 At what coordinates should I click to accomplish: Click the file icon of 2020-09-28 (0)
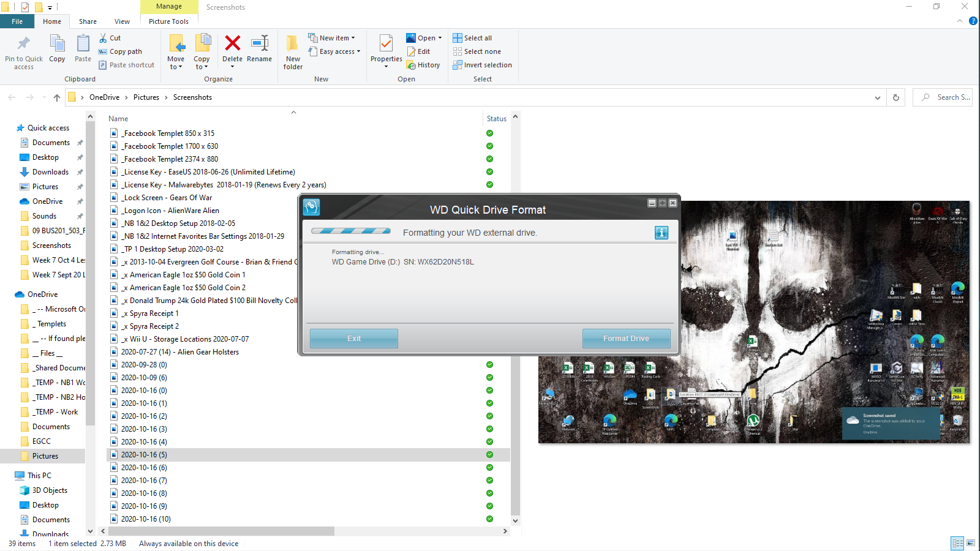point(114,365)
